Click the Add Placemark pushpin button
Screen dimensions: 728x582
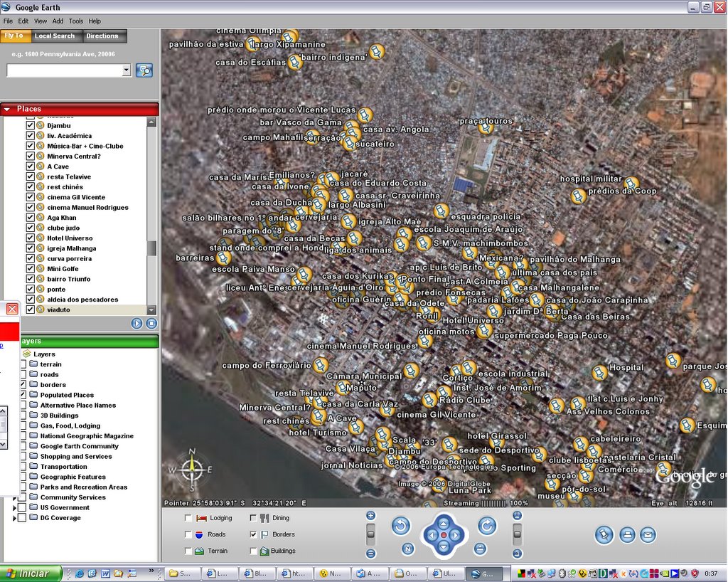(x=604, y=535)
